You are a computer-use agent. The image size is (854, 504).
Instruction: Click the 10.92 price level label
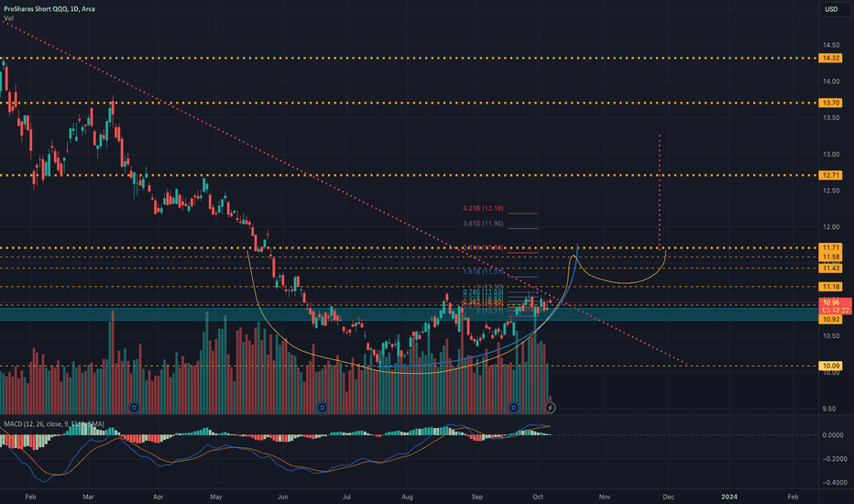coord(830,319)
